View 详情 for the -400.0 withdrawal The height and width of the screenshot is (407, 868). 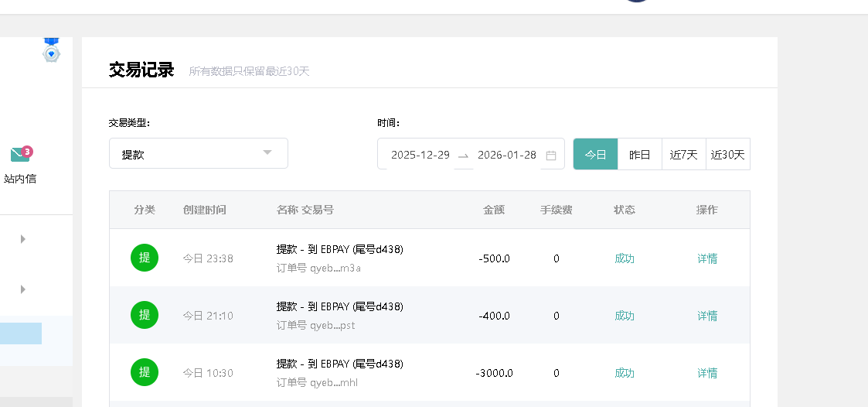[x=707, y=316]
